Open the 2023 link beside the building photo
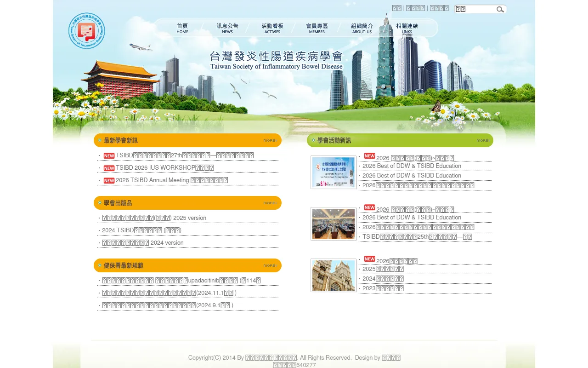 point(383,288)
